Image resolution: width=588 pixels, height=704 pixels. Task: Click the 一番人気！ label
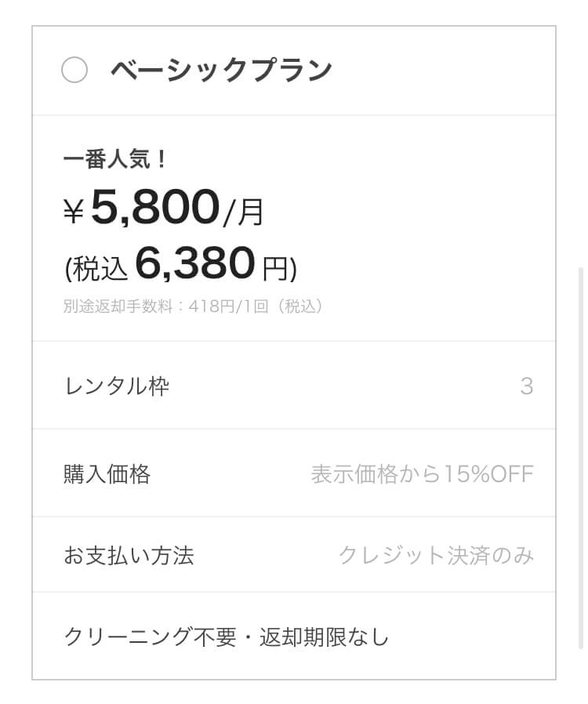click(115, 159)
